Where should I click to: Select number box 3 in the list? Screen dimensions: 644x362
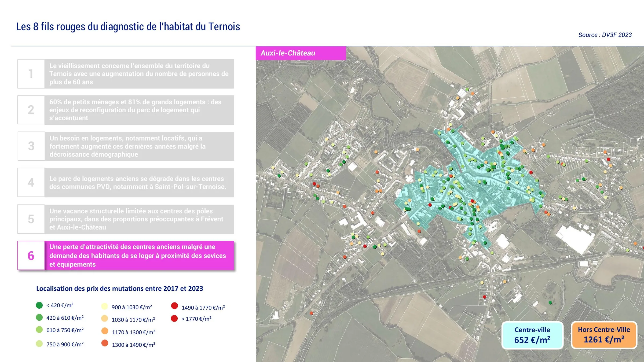(31, 146)
